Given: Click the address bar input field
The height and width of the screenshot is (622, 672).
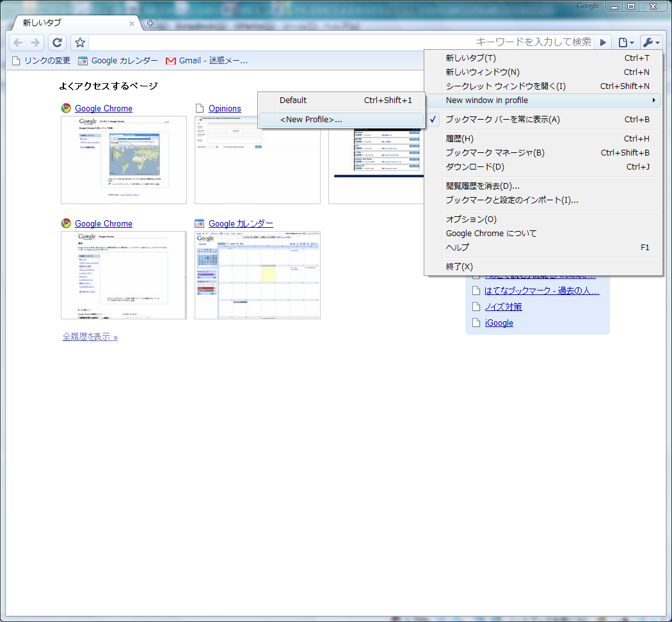Looking at the screenshot, I should [x=341, y=42].
